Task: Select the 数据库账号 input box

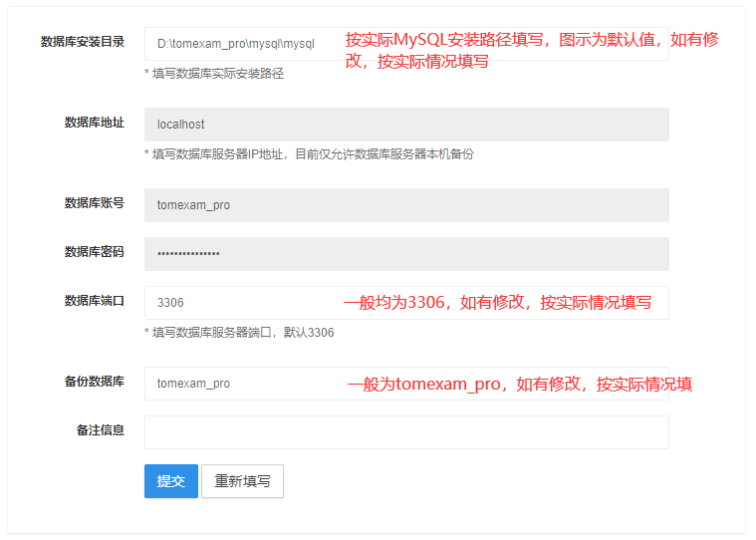Action: pos(406,205)
